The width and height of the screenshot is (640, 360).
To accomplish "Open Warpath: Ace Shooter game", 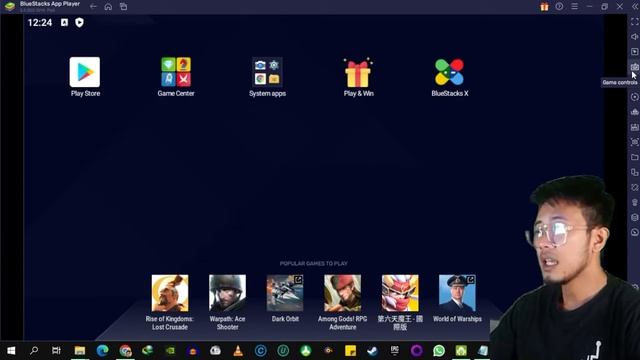I will pyautogui.click(x=227, y=293).
